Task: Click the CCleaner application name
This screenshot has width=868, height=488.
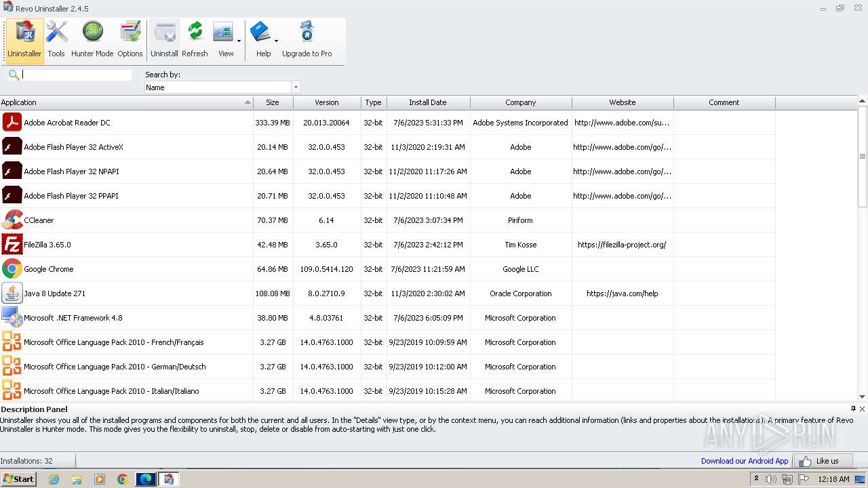Action: [x=39, y=220]
